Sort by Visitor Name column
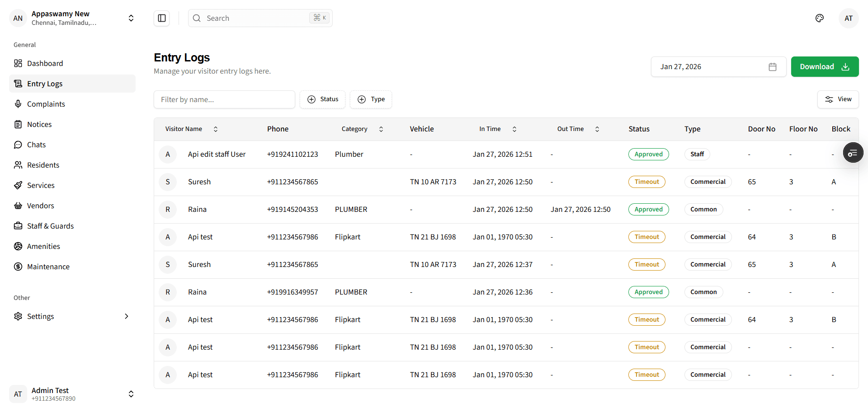 (x=216, y=129)
